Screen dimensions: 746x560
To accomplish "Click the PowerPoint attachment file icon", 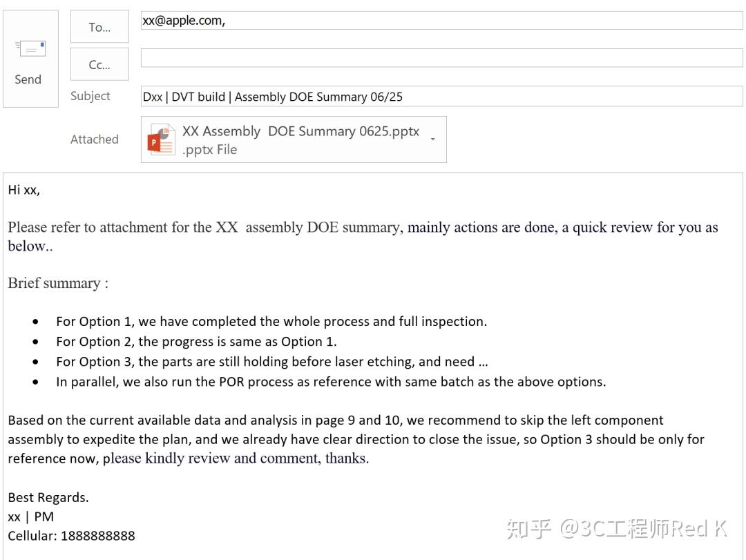I will 161,139.
